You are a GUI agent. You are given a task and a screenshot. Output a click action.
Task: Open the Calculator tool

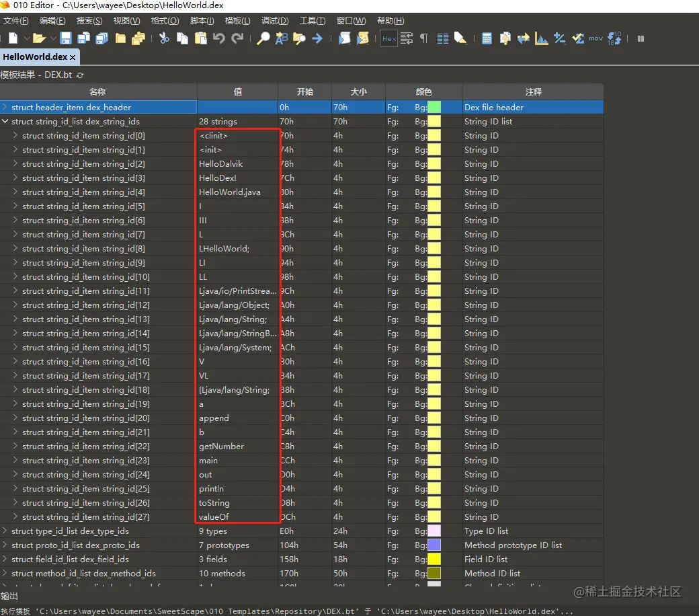pyautogui.click(x=487, y=39)
